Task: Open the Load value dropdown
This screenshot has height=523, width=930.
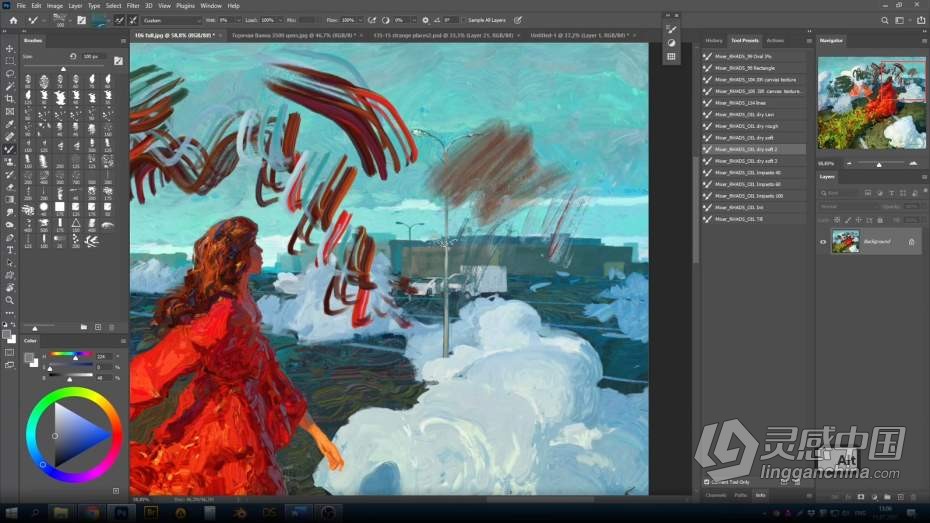Action: point(280,20)
